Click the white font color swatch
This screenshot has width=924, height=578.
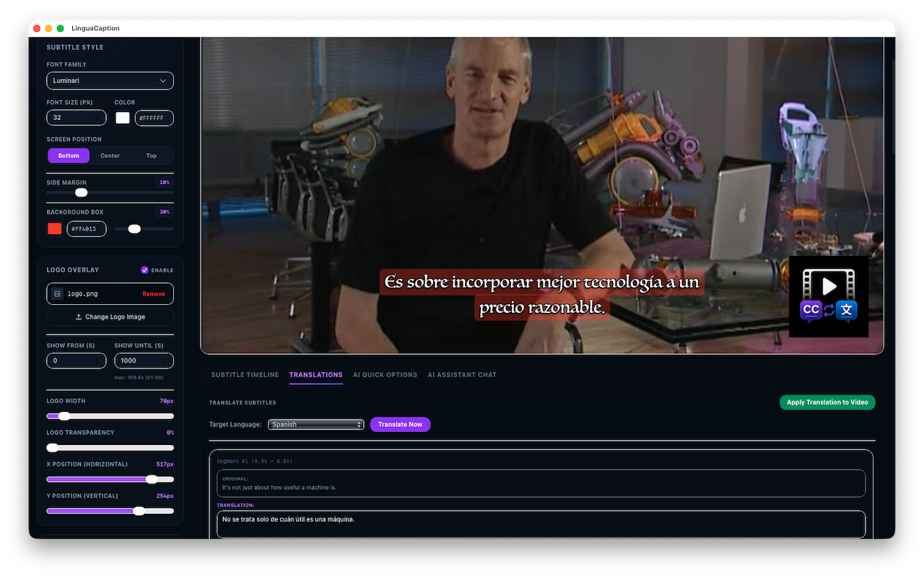(x=123, y=118)
